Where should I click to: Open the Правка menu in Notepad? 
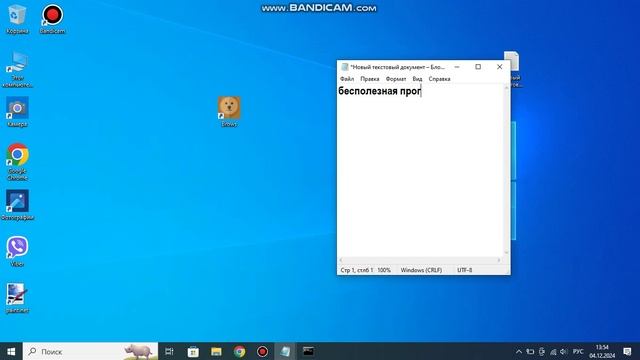[x=369, y=79]
